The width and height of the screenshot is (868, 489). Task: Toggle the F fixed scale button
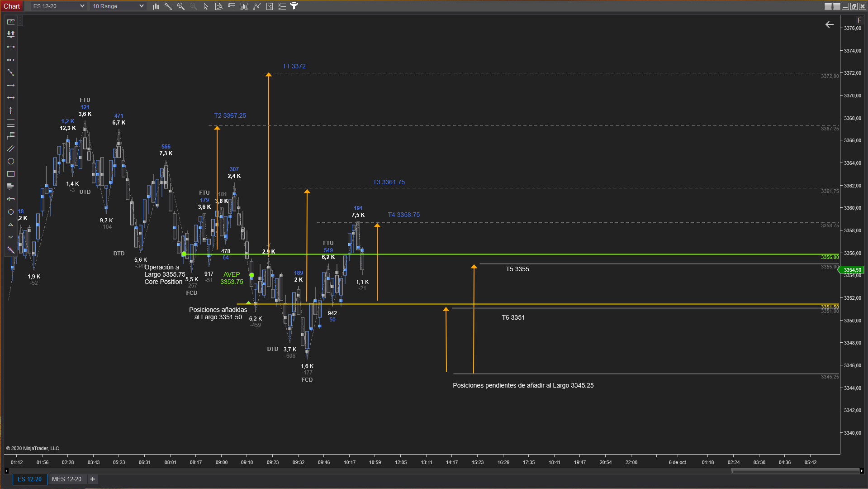[x=859, y=20]
